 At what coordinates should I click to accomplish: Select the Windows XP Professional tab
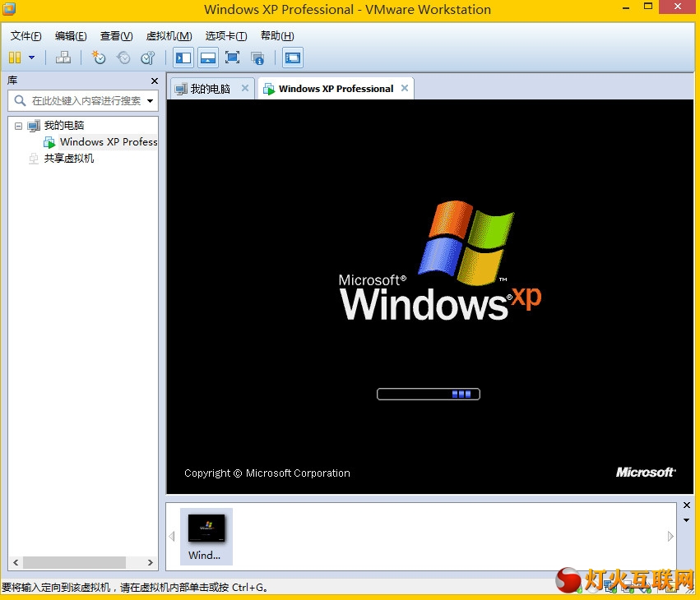[336, 89]
